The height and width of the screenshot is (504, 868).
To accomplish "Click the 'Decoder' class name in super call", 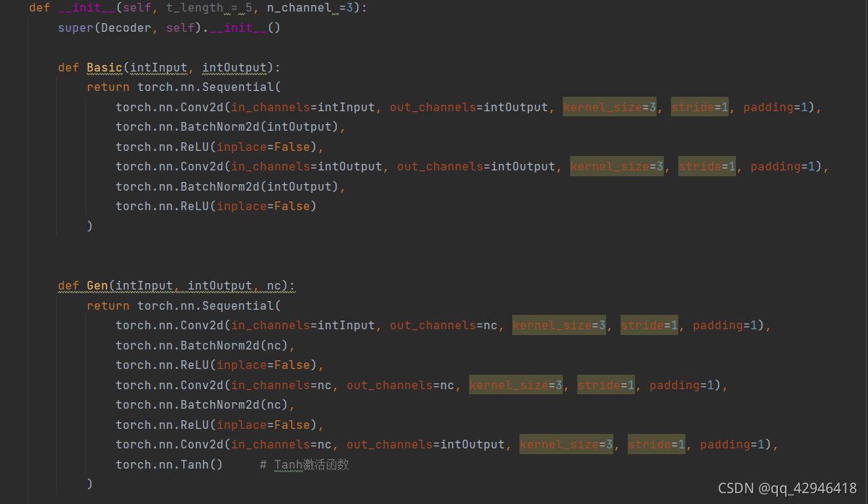I will (x=126, y=27).
